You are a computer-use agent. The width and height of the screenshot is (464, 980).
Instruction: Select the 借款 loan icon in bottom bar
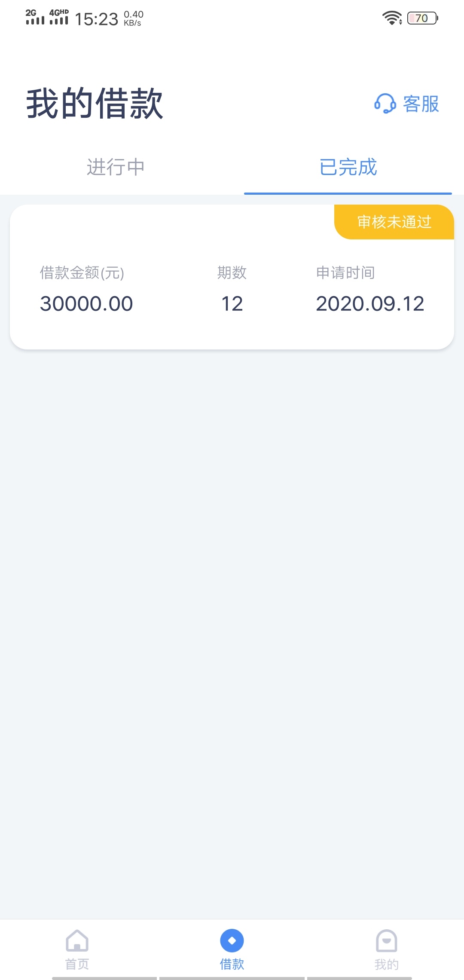(x=232, y=940)
